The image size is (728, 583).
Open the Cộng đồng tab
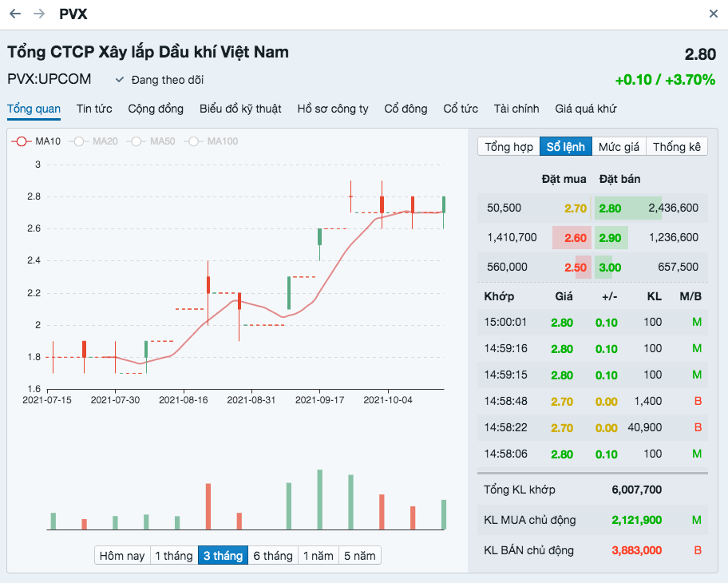click(x=156, y=109)
